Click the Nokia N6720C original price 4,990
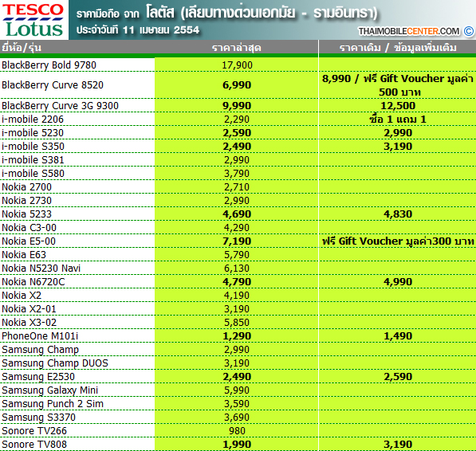This screenshot has width=476, height=451. [398, 282]
